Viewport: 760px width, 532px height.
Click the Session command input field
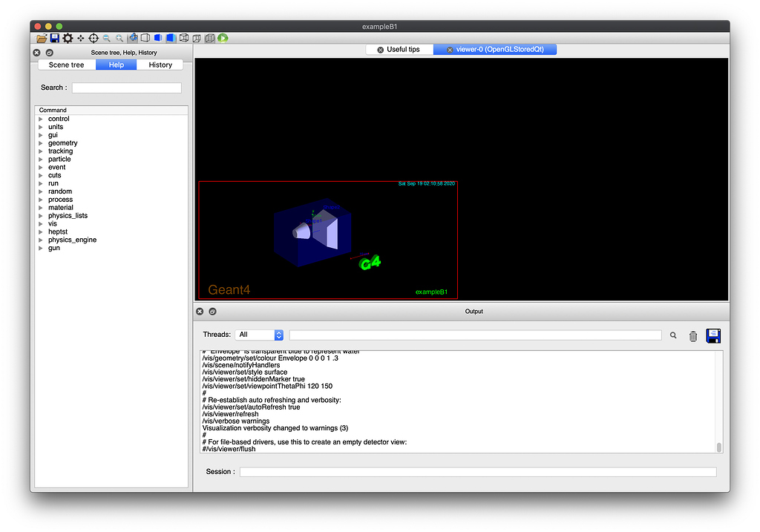[477, 472]
